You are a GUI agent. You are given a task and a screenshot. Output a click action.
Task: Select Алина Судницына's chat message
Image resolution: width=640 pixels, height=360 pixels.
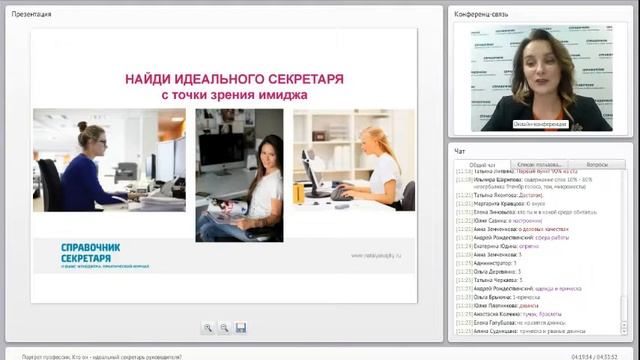click(521, 331)
